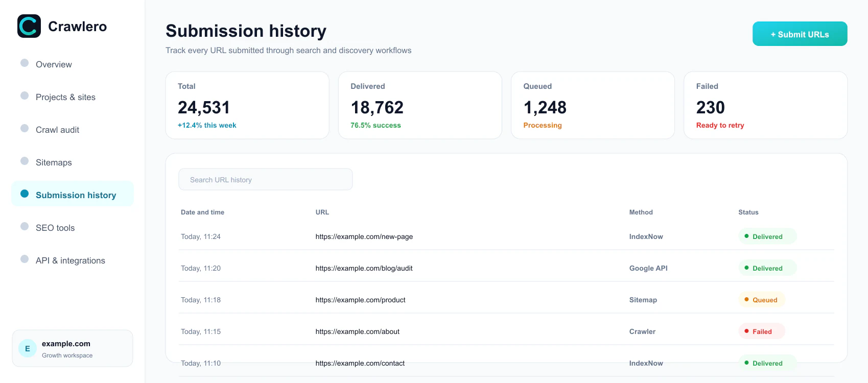Click the Today, 11:10 timestamp
Screen dimensions: 868x383
pyautogui.click(x=201, y=363)
